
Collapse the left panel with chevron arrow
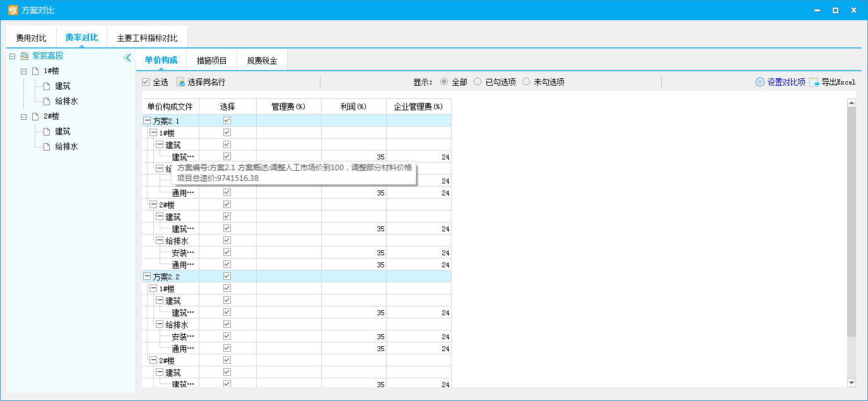(x=128, y=58)
